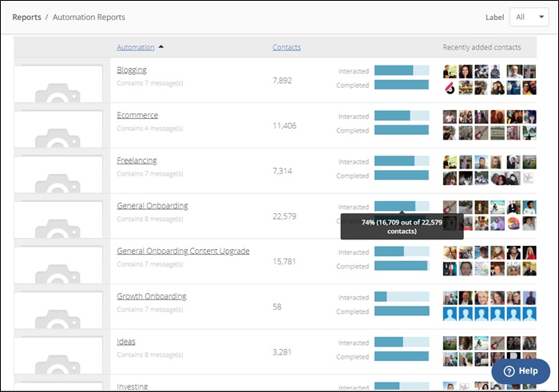559x392 pixels.
Task: Open the General Onboarding automation link
Action: click(153, 206)
